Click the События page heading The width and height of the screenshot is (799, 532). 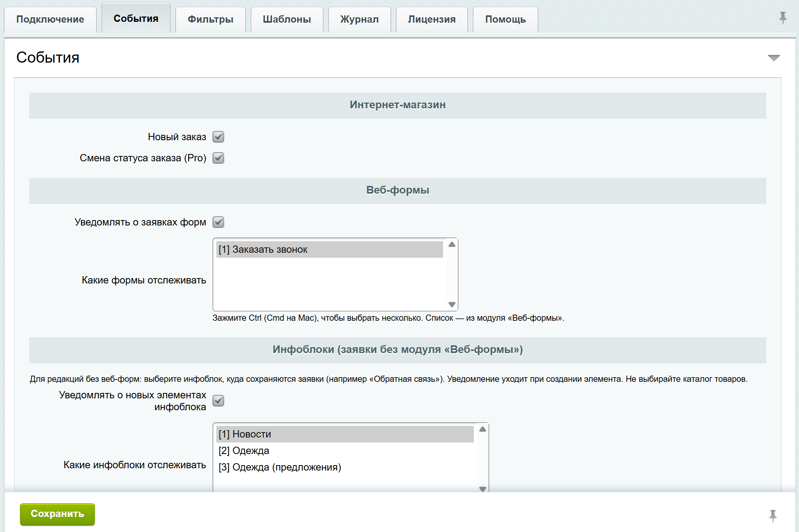click(48, 58)
